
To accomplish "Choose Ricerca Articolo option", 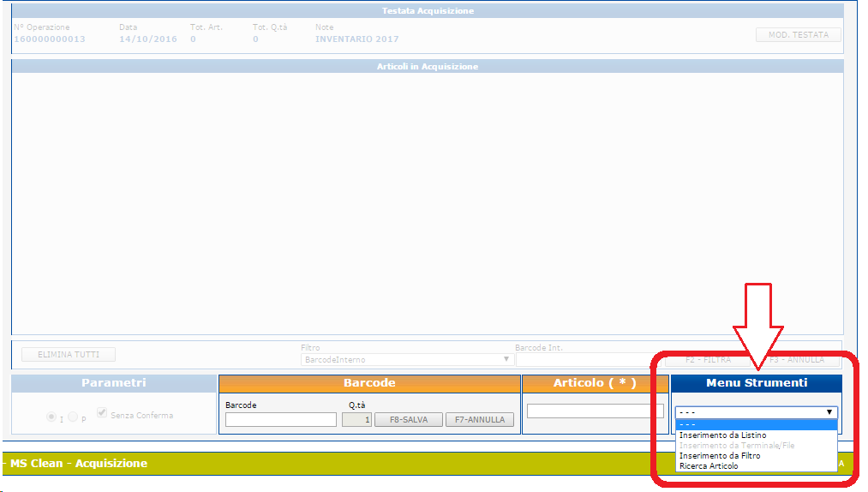I will pyautogui.click(x=756, y=466).
